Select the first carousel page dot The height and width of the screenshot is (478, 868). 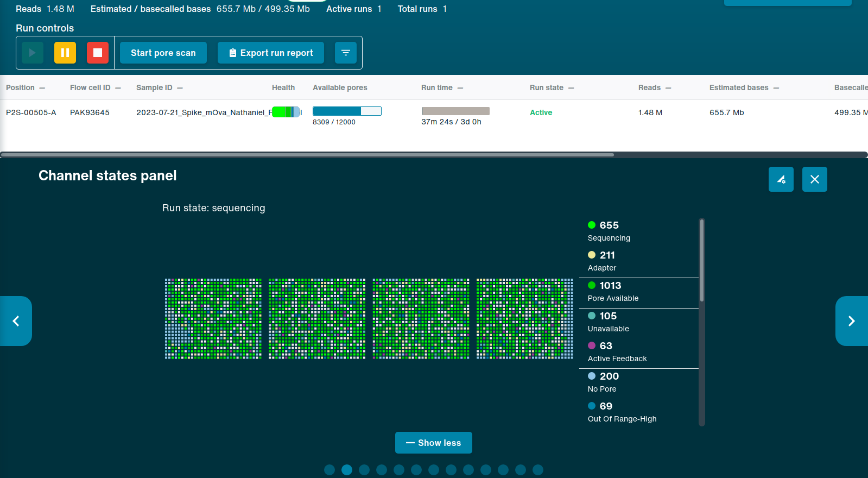pyautogui.click(x=330, y=470)
